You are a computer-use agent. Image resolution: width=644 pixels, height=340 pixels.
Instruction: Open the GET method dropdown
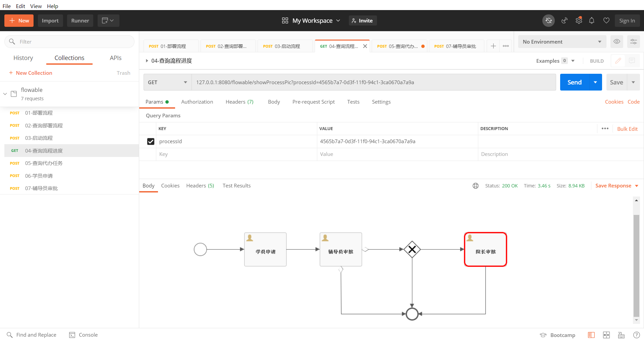click(167, 82)
